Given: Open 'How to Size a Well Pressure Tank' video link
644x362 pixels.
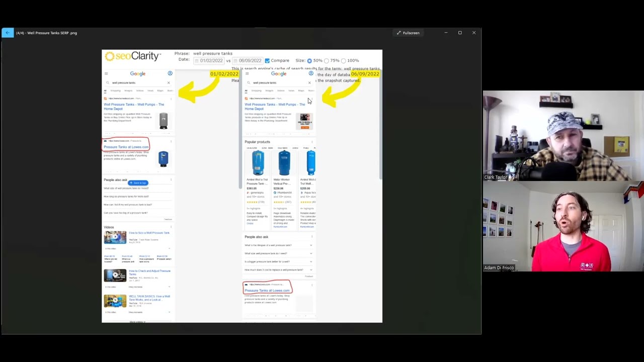Looking at the screenshot, I should coord(149,233).
